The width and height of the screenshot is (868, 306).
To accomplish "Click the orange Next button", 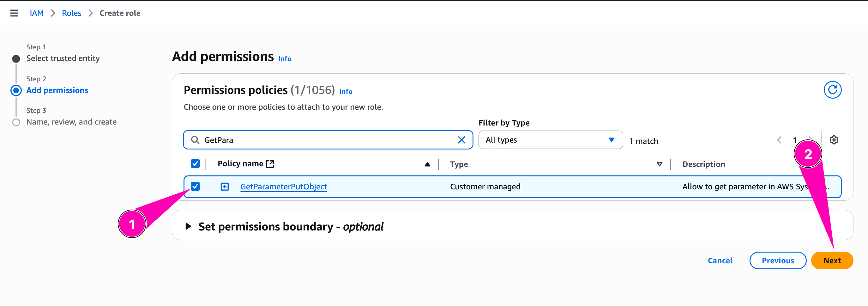I will (x=832, y=260).
